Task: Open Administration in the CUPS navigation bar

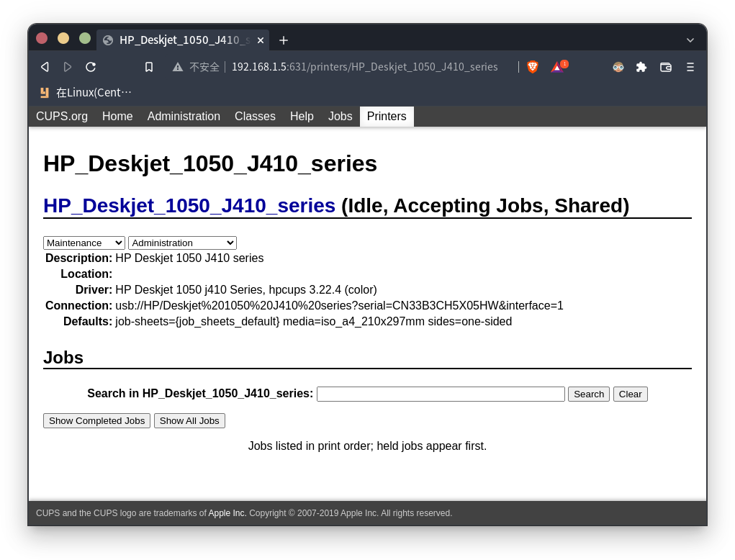Action: pyautogui.click(x=184, y=117)
